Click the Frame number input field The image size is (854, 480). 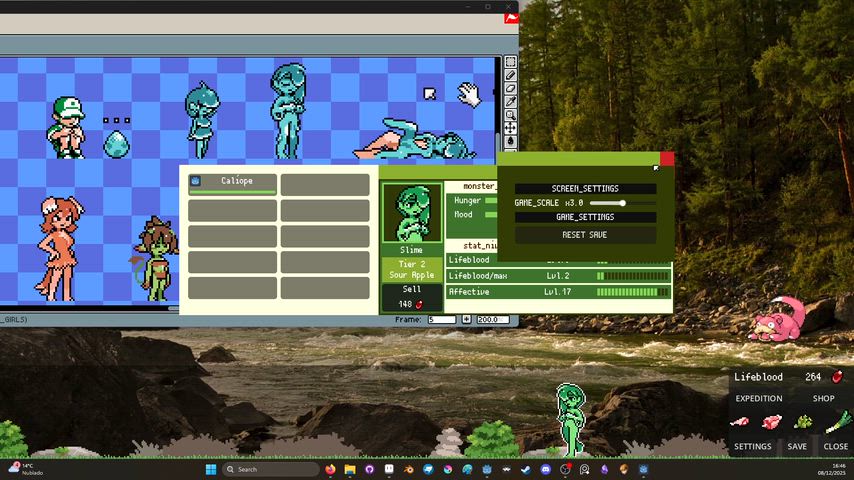pos(442,319)
